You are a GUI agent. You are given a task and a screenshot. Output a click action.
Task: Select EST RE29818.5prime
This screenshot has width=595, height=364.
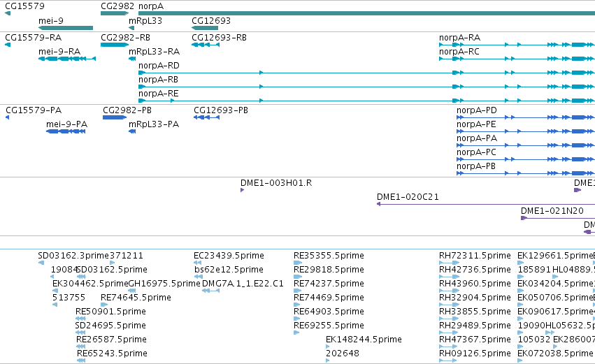click(x=329, y=270)
